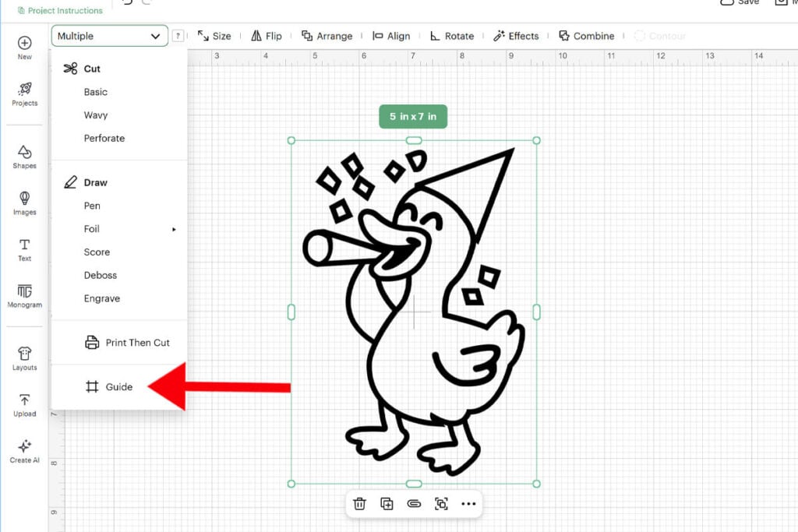798x532 pixels.
Task: Expand the Foil submenu arrow
Action: click(174, 229)
